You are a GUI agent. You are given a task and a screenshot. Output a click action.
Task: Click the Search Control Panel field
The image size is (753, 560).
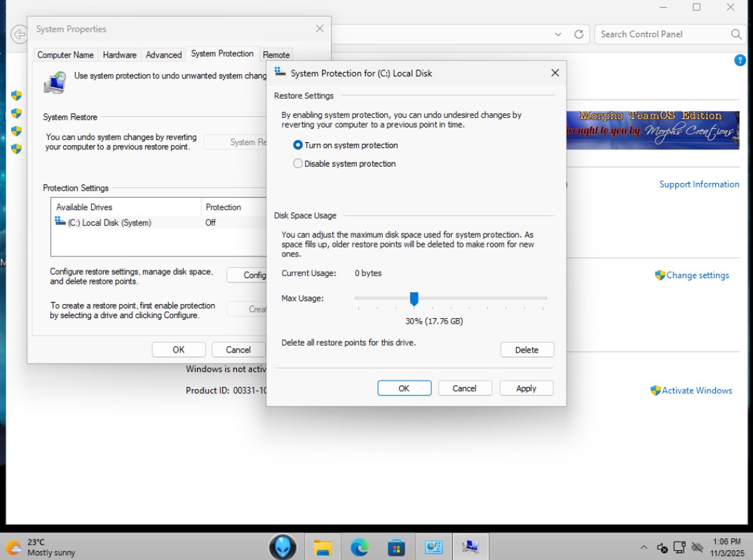coord(670,34)
